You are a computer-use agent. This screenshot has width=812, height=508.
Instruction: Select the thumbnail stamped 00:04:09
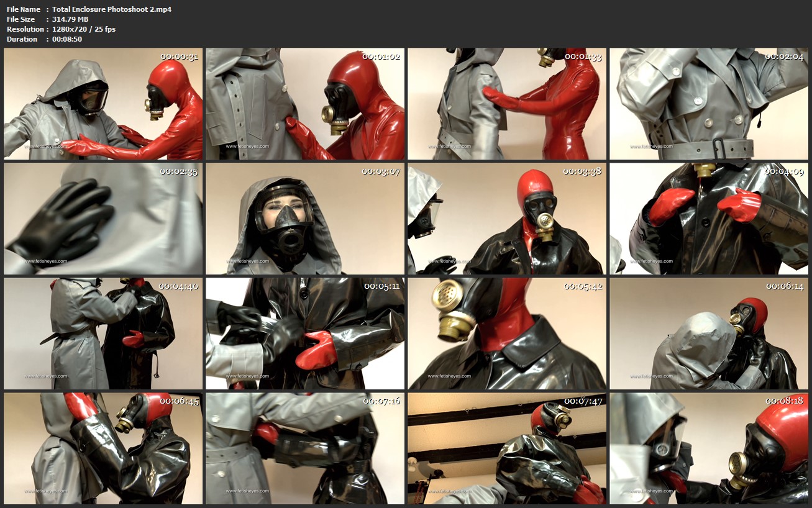[x=709, y=219]
